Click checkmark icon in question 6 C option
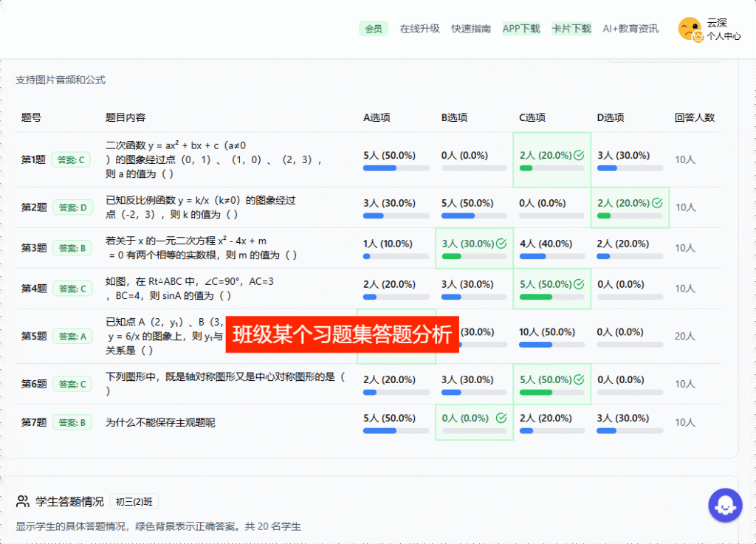Viewport: 756px width, 544px height. (x=579, y=379)
